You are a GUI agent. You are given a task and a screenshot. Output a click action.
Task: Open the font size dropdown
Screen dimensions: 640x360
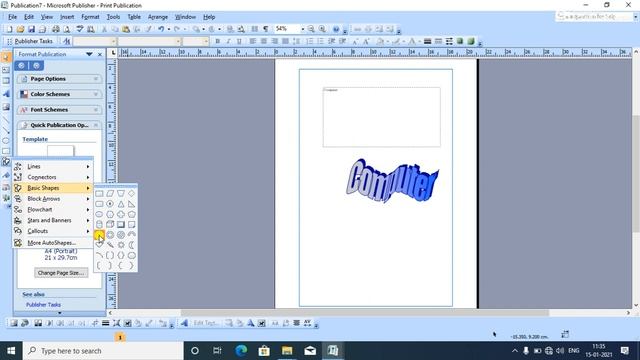(x=206, y=41)
